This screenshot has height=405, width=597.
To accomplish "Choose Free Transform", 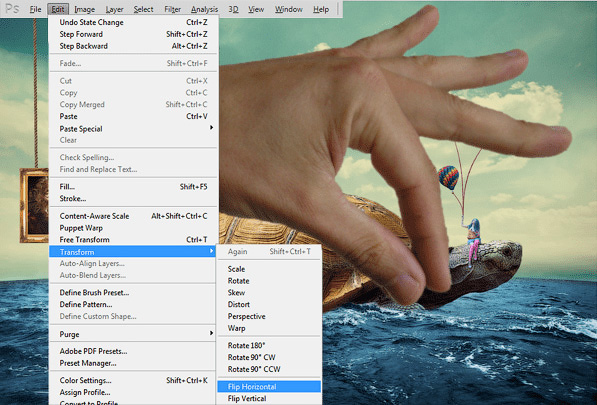I will [x=133, y=239].
